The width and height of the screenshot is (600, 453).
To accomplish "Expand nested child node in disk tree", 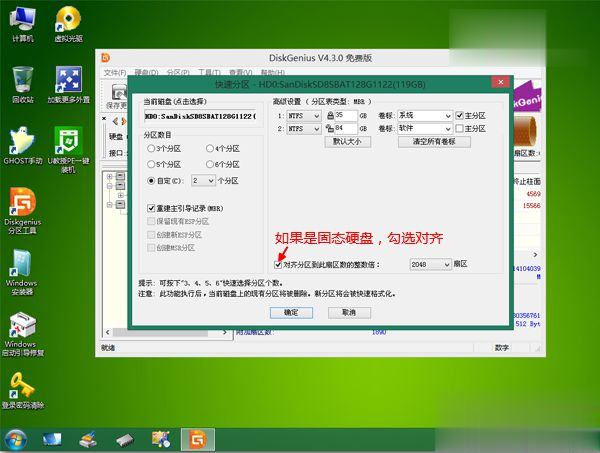I will pyautogui.click(x=121, y=196).
